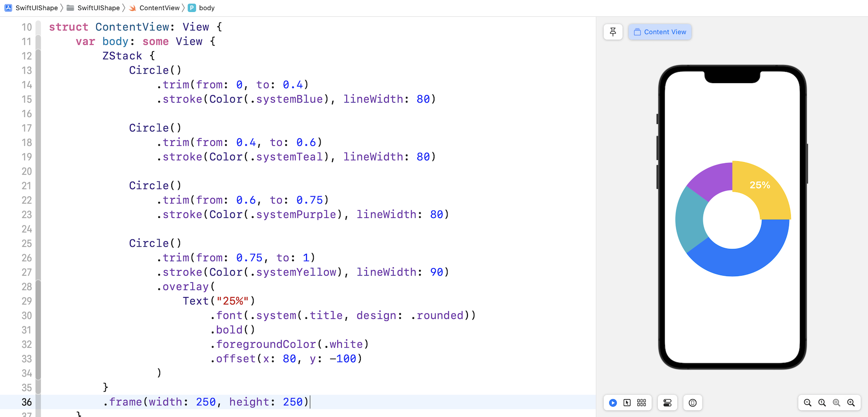
Task: Click the yellow 25% chart segment
Action: tap(769, 199)
